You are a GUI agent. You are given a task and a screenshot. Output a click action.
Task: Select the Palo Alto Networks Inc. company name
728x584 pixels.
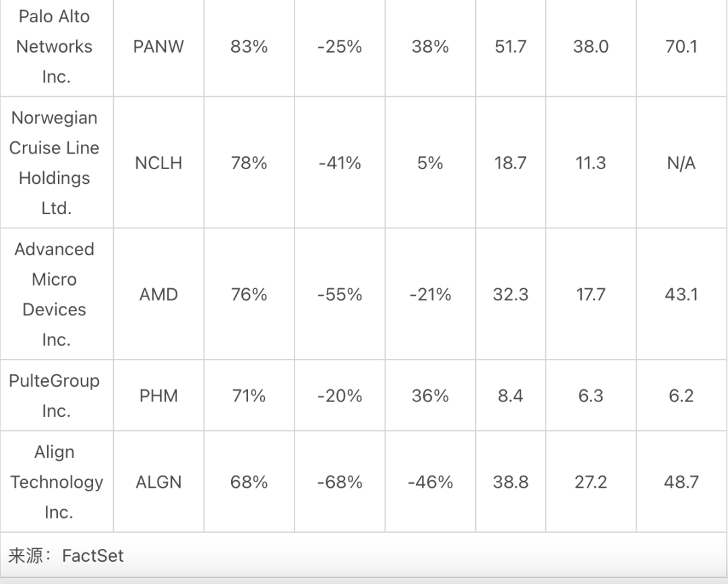tap(55, 46)
